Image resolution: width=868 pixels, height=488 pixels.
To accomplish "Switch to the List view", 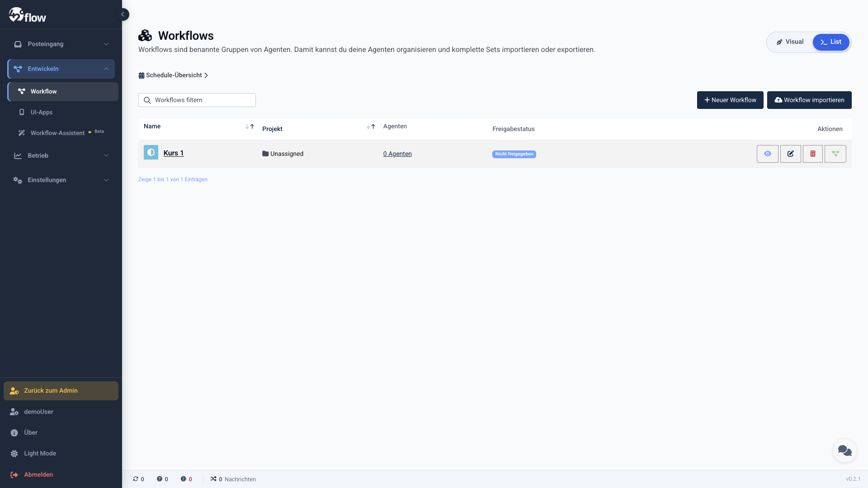I will 831,42.
